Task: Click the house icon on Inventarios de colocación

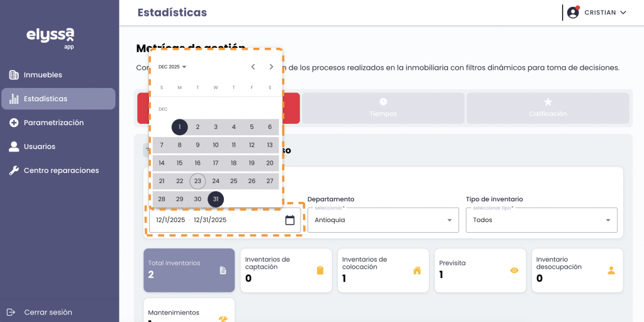Action: pos(416,270)
